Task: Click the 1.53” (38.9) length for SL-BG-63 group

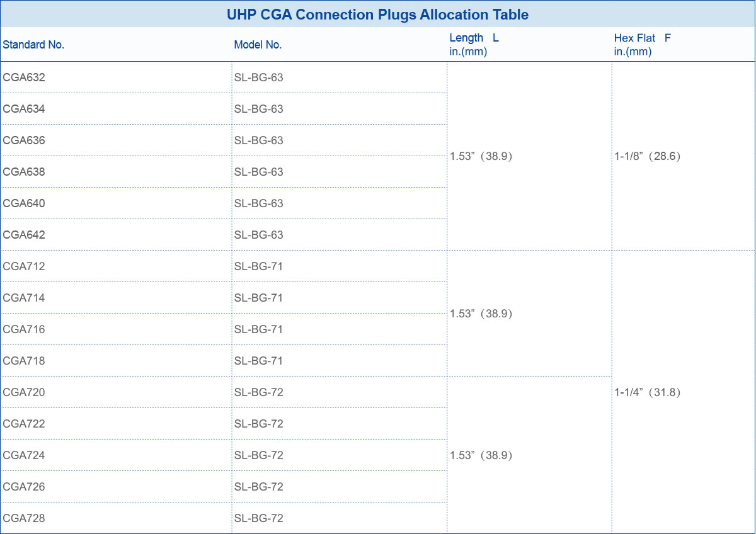Action: pyautogui.click(x=481, y=156)
